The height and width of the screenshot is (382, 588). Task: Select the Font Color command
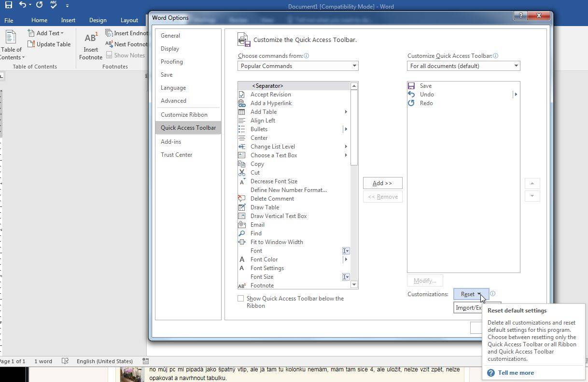point(294,259)
